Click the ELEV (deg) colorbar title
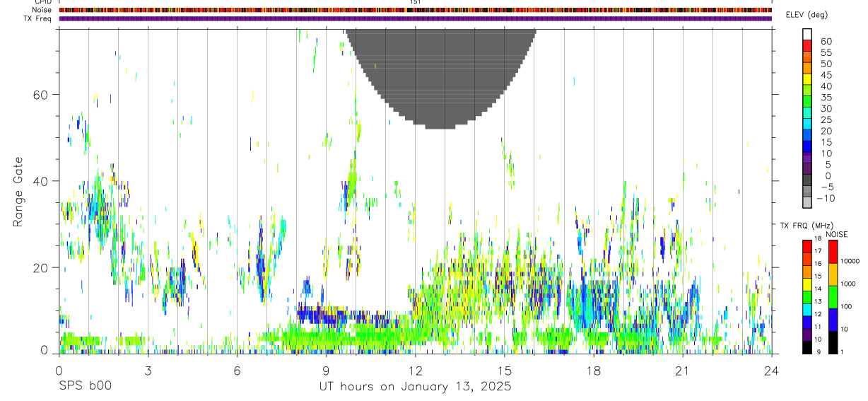The image size is (868, 401). [806, 15]
